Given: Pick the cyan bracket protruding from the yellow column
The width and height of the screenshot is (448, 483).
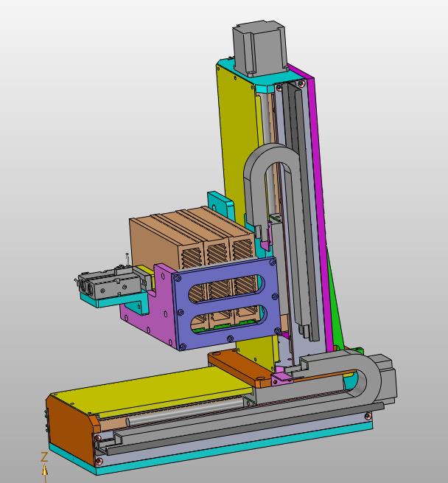Looking at the screenshot, I should pyautogui.click(x=220, y=205).
